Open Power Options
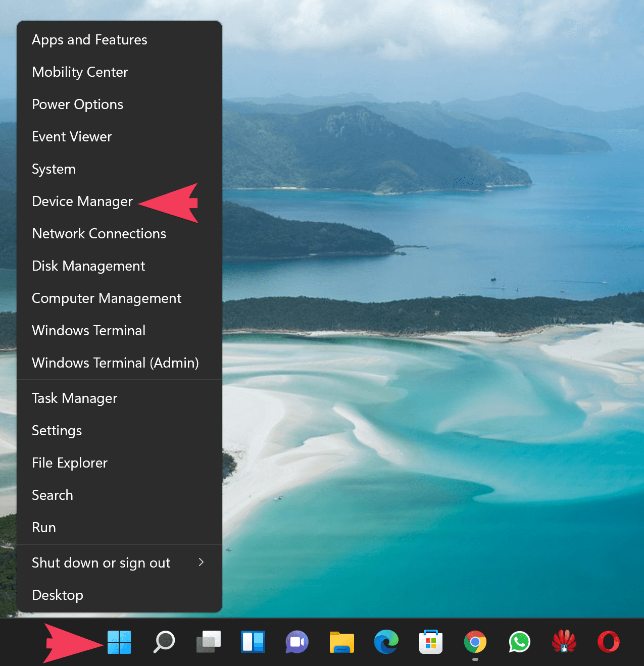This screenshot has height=666, width=644. point(77,104)
